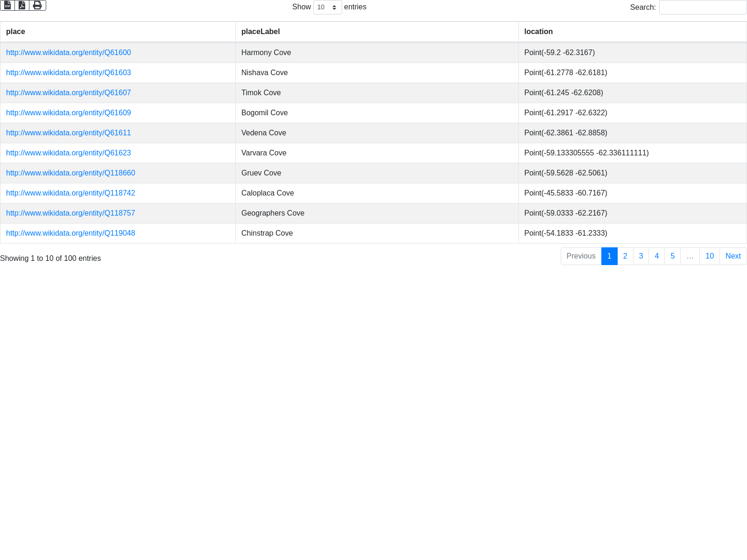The image size is (747, 560).
Task: Select location Point(-61.2778 -62.6181)
Action: tap(632, 73)
